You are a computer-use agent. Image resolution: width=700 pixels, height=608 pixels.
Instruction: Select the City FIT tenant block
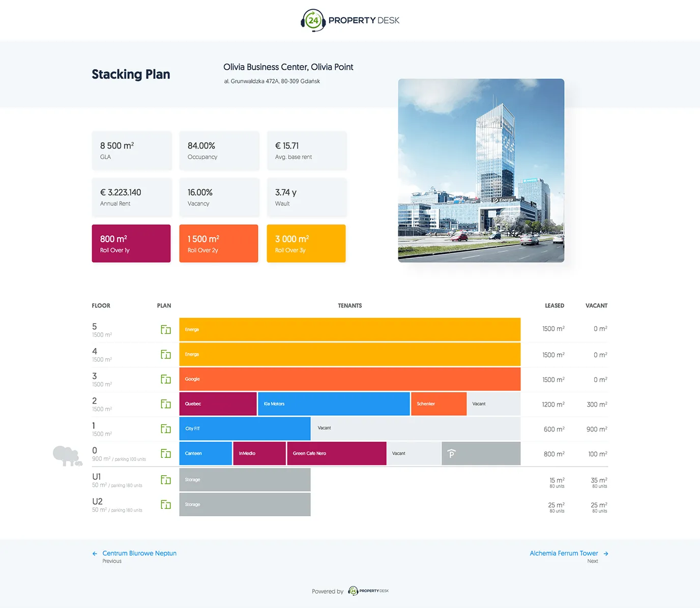point(245,428)
